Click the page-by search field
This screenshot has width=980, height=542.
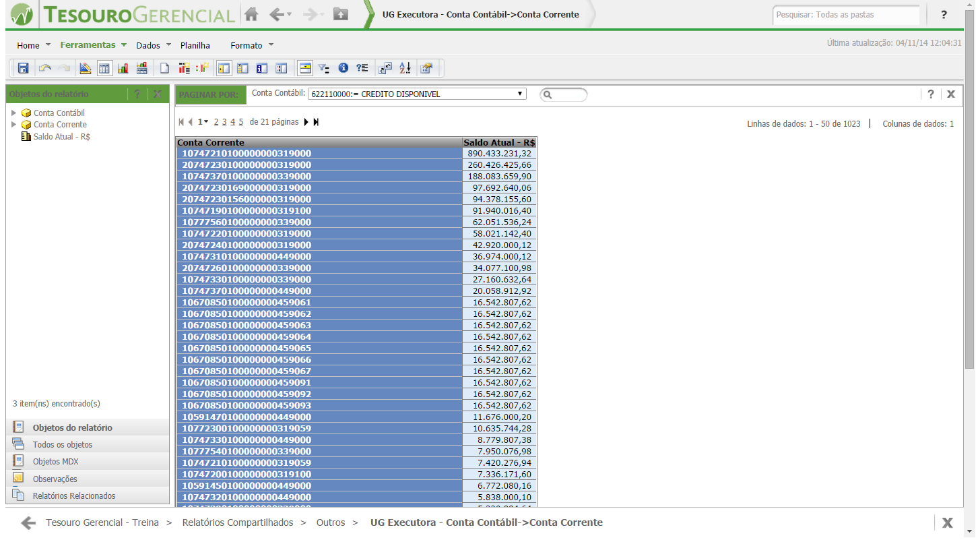click(x=564, y=95)
